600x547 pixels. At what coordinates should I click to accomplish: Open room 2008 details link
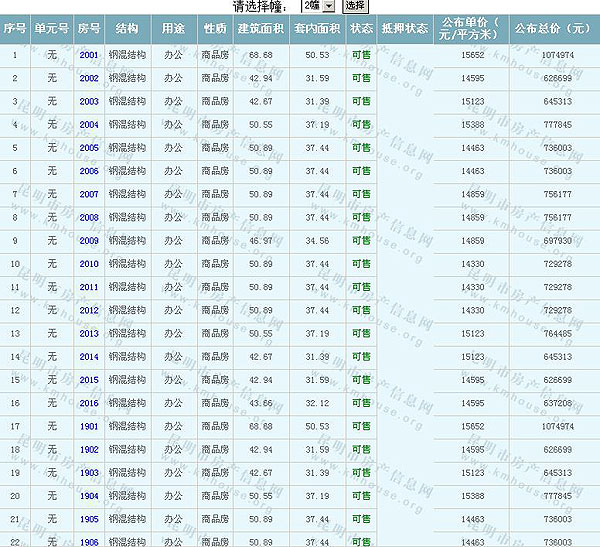coord(89,217)
